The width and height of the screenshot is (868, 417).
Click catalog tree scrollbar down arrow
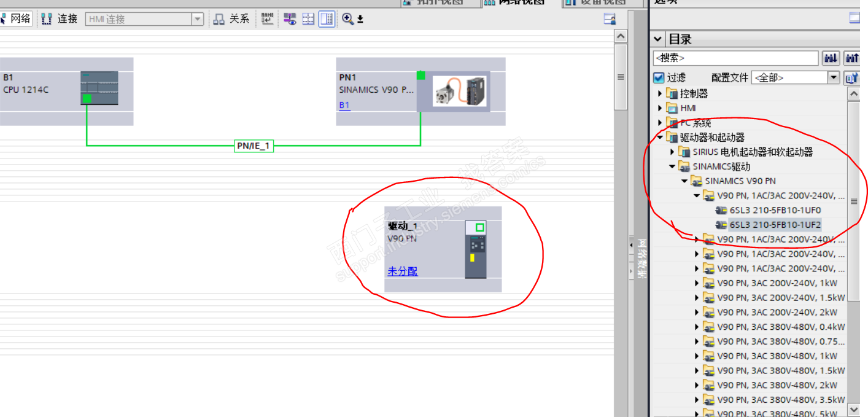pyautogui.click(x=854, y=410)
